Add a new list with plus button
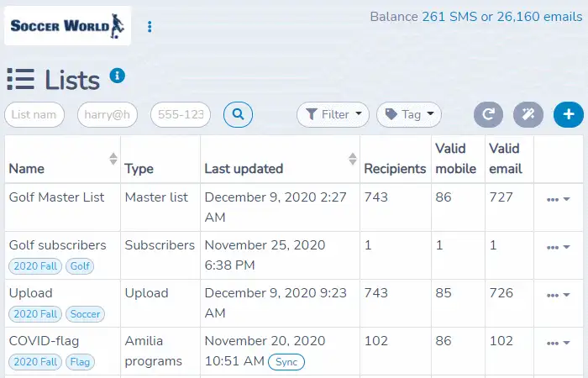 point(569,114)
